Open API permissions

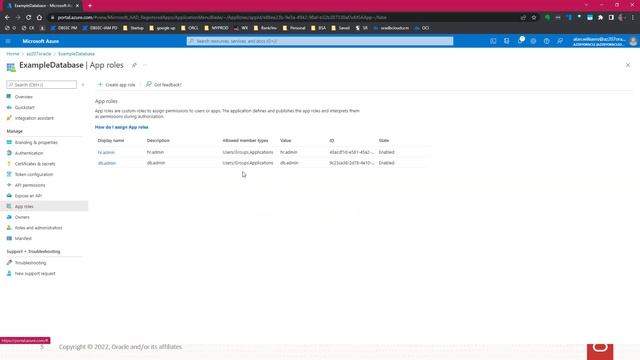[x=30, y=185]
